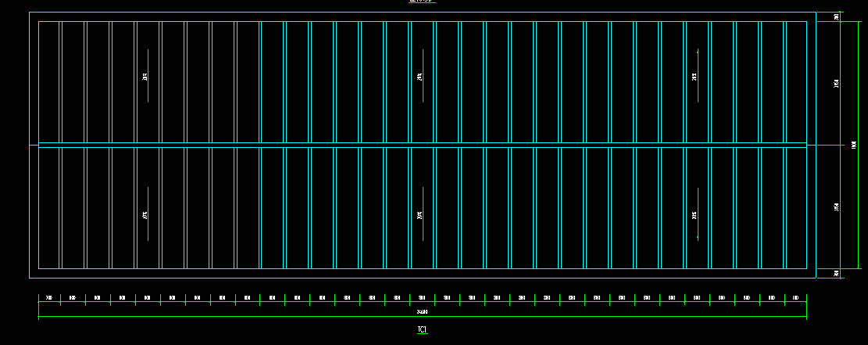Select the overall width dimension value below the drawing
868x345 pixels.
pyautogui.click(x=422, y=311)
